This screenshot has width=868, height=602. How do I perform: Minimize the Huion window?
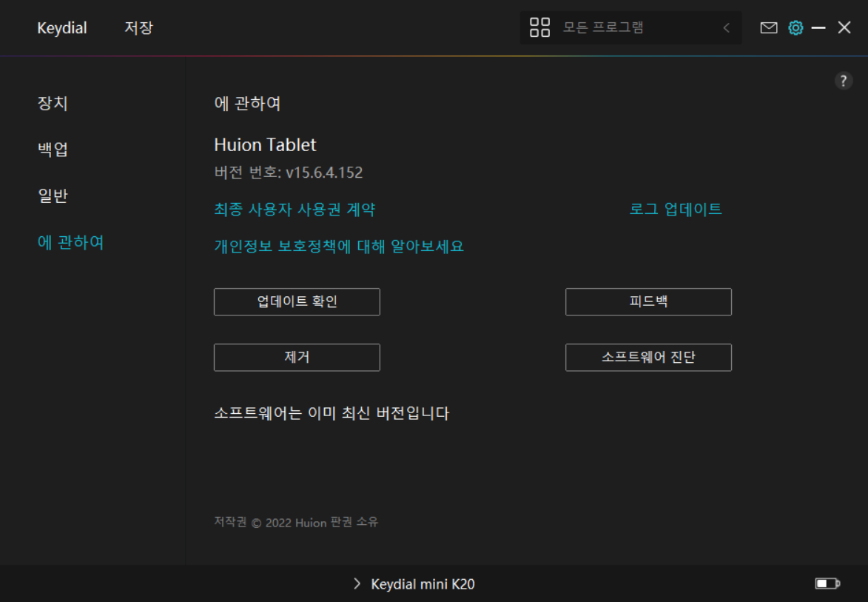(x=818, y=28)
